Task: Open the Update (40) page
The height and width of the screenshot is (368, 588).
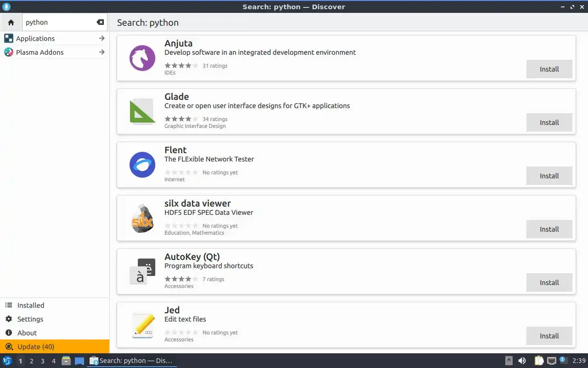Action: pyautogui.click(x=55, y=346)
